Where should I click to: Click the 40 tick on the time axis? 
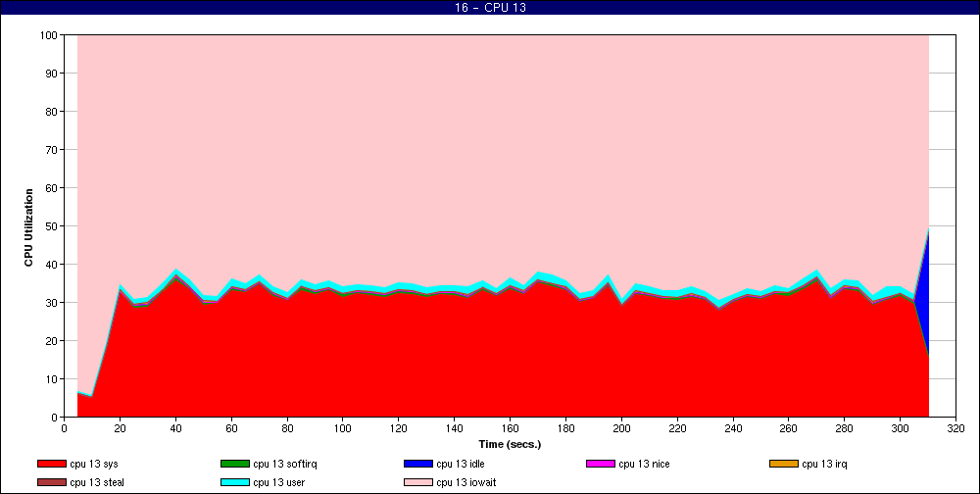point(175,428)
